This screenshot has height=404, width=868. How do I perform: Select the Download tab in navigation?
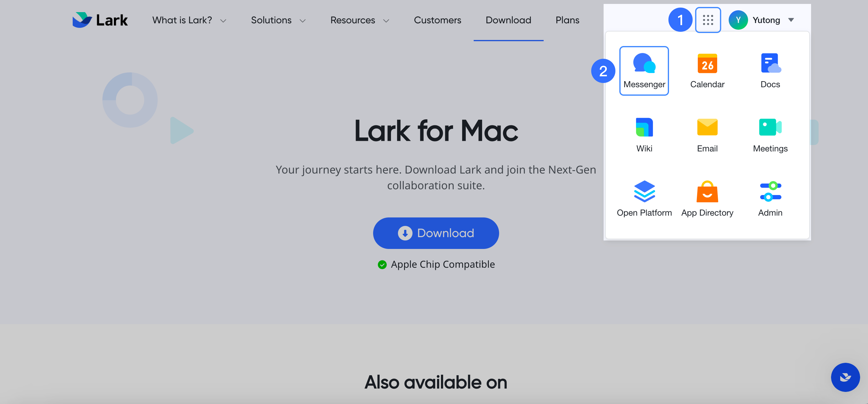click(x=508, y=20)
